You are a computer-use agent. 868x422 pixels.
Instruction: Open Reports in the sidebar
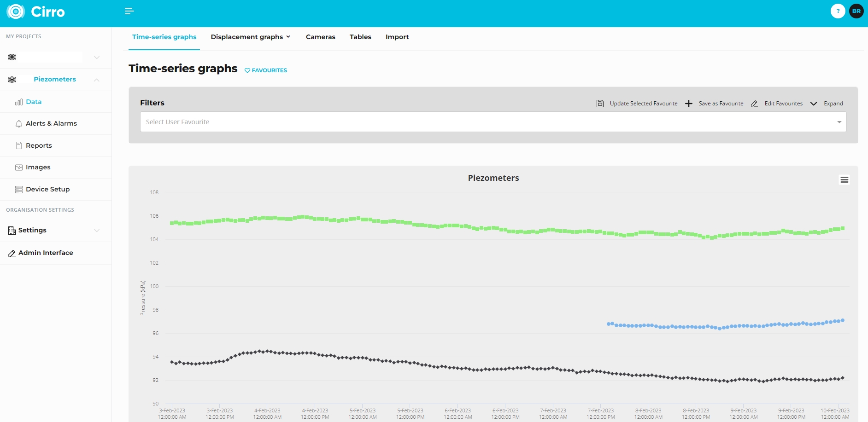coord(39,145)
